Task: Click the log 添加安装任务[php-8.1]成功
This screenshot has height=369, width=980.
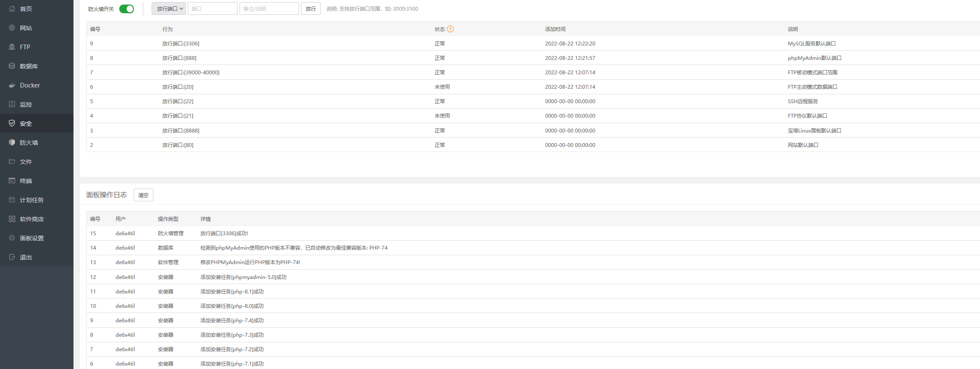Action: pos(232,291)
